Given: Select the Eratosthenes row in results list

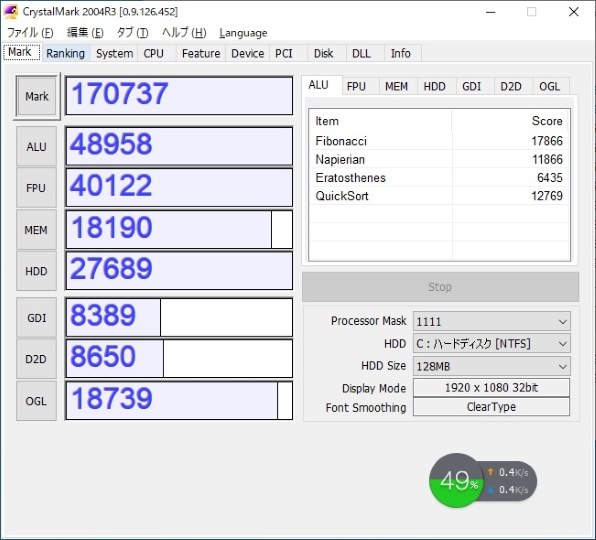Looking at the screenshot, I should [x=439, y=177].
